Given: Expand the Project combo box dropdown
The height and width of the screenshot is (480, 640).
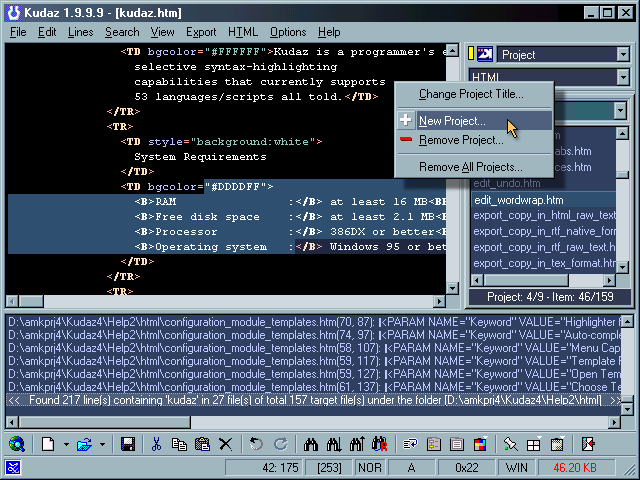Looking at the screenshot, I should pos(622,54).
